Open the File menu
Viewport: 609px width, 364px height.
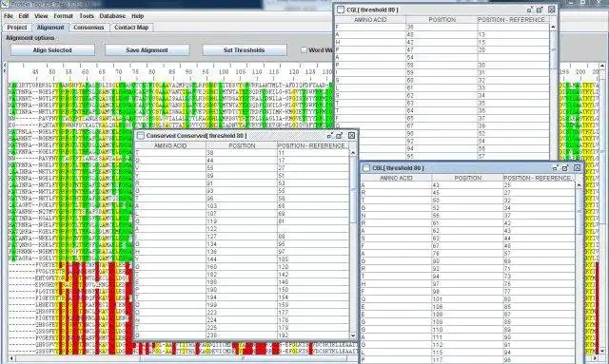9,16
